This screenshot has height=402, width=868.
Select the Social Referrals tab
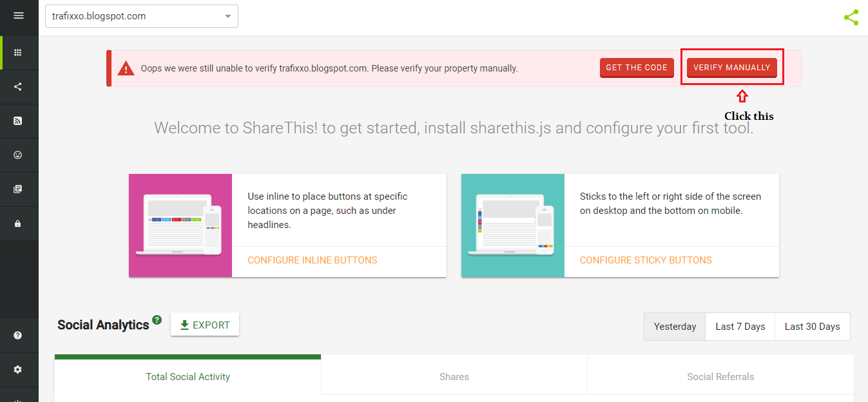(720, 376)
